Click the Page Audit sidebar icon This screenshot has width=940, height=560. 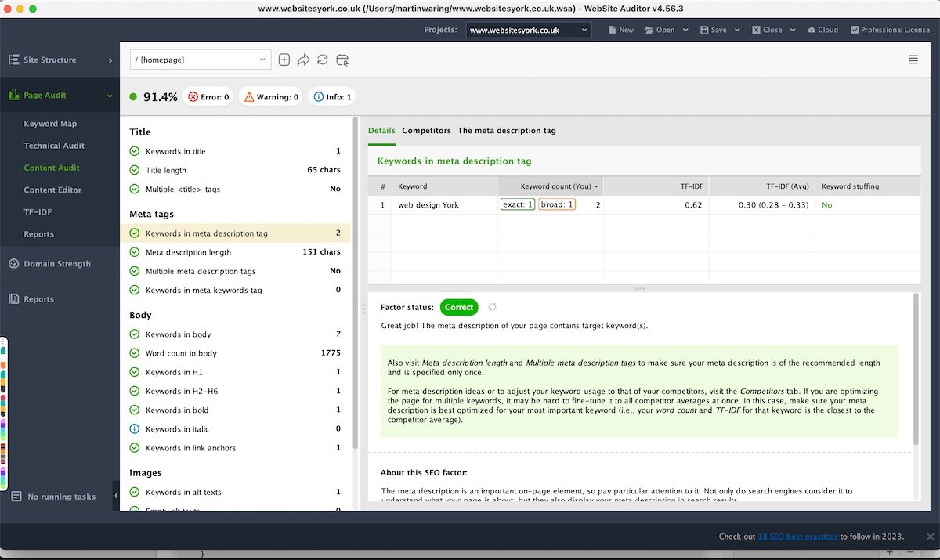14,95
